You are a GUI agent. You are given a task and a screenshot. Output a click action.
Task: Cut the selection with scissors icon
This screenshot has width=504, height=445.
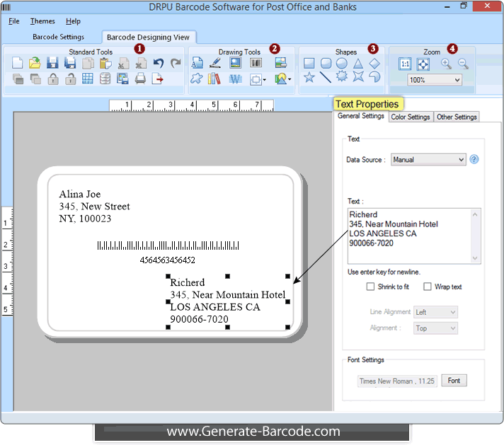pos(123,63)
